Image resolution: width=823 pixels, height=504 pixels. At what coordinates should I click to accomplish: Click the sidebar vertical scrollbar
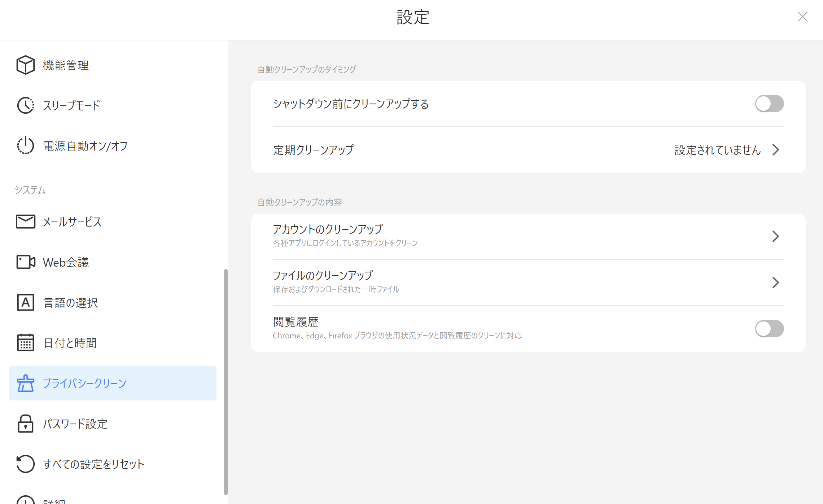[x=226, y=381]
